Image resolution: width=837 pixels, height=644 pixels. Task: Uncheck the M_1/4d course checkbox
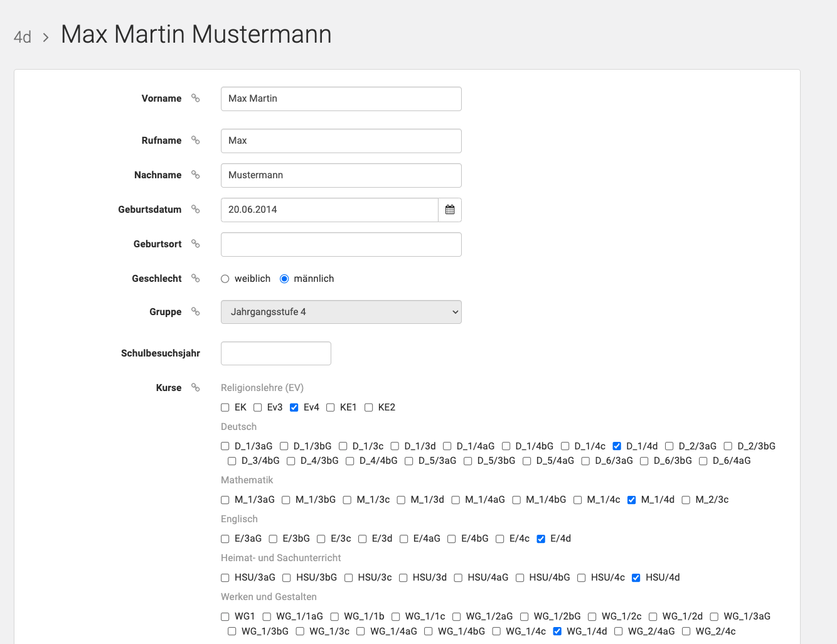631,500
